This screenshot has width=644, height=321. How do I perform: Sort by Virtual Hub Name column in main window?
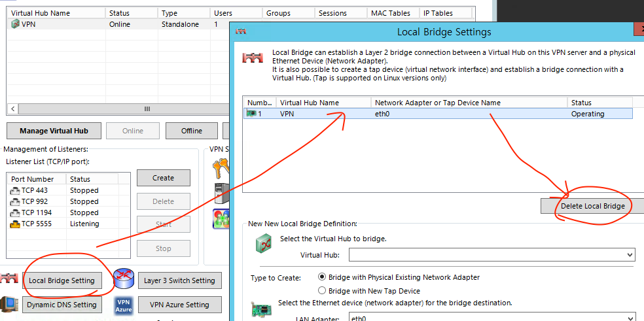click(x=56, y=13)
